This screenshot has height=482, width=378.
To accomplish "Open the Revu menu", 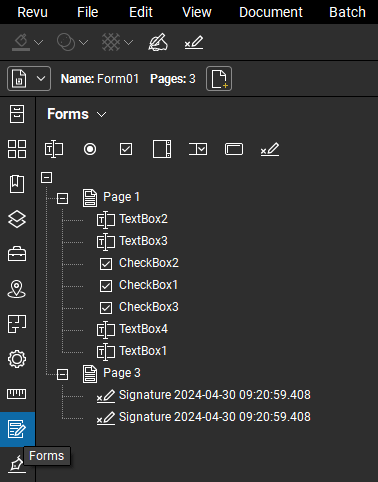I will click(x=32, y=12).
